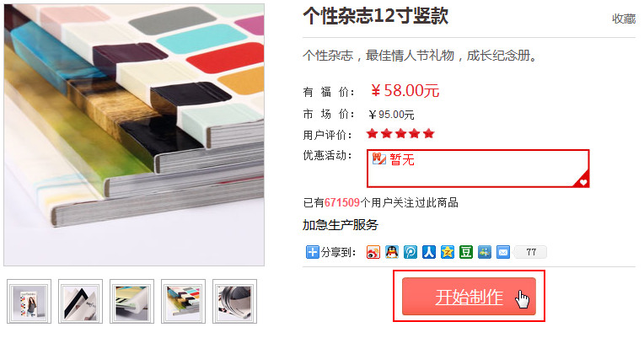Open more share options with the plus icon
Screen dimensions: 644x338
tap(312, 252)
